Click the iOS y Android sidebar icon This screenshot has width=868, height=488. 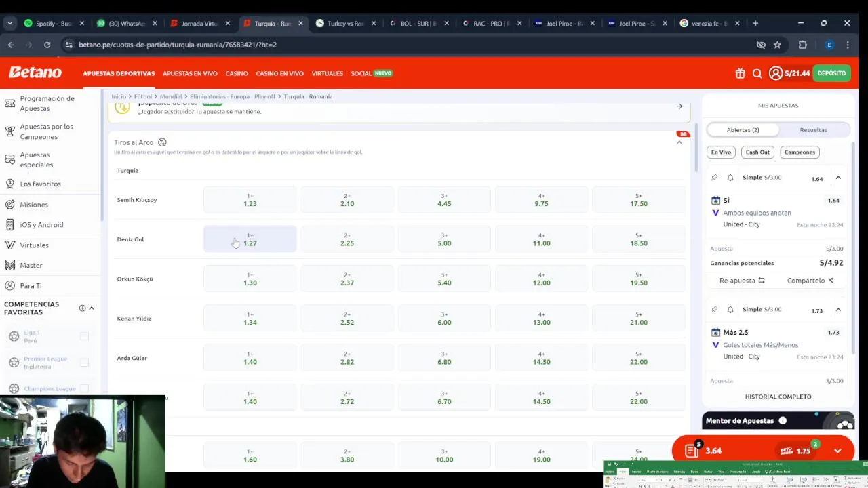(x=9, y=224)
